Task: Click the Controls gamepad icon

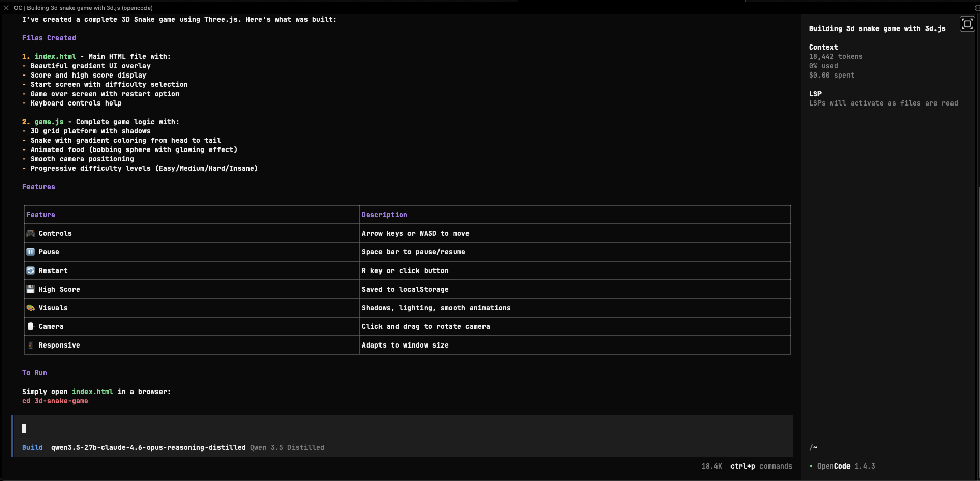Action: click(31, 233)
